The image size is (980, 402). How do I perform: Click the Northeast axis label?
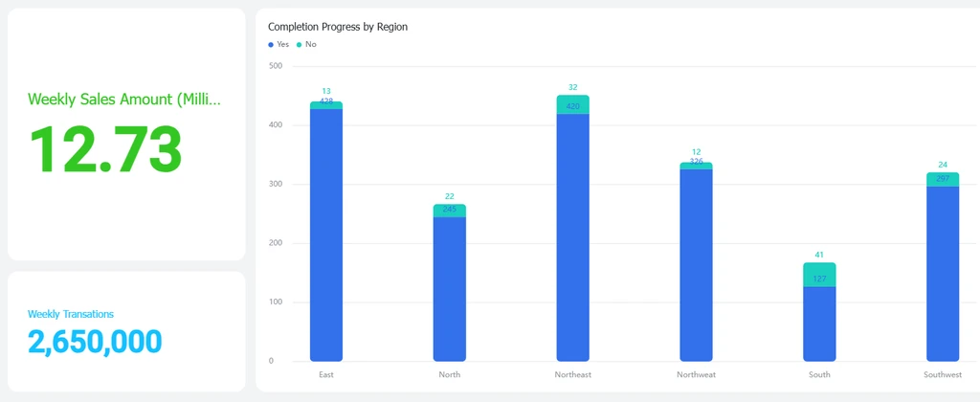572,374
